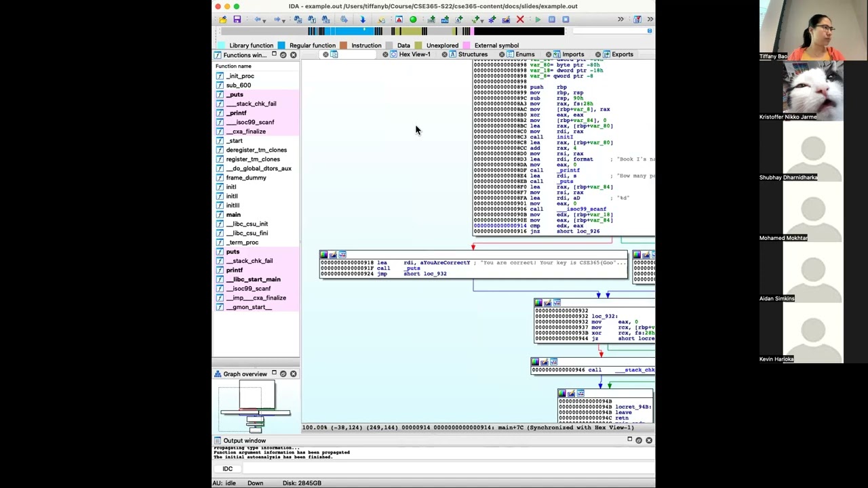The image size is (868, 488).
Task: Click the Open file toolbar icon
Action: (223, 20)
